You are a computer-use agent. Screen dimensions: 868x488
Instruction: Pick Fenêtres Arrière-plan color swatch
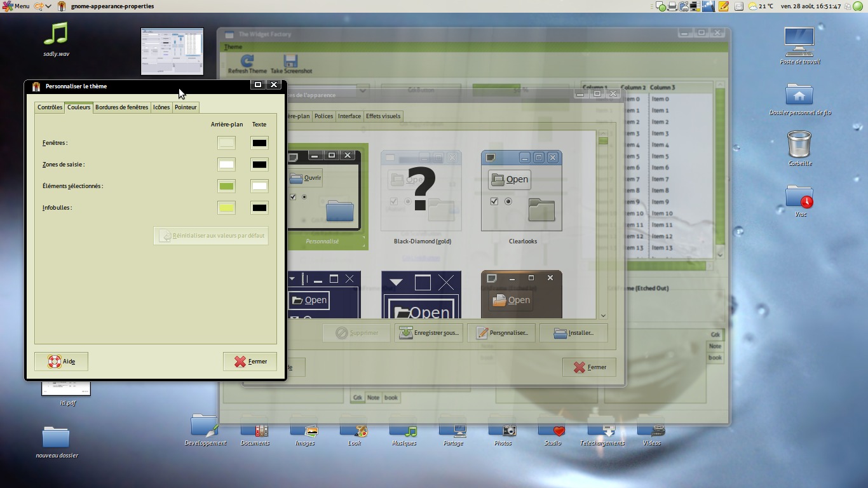[x=227, y=143]
